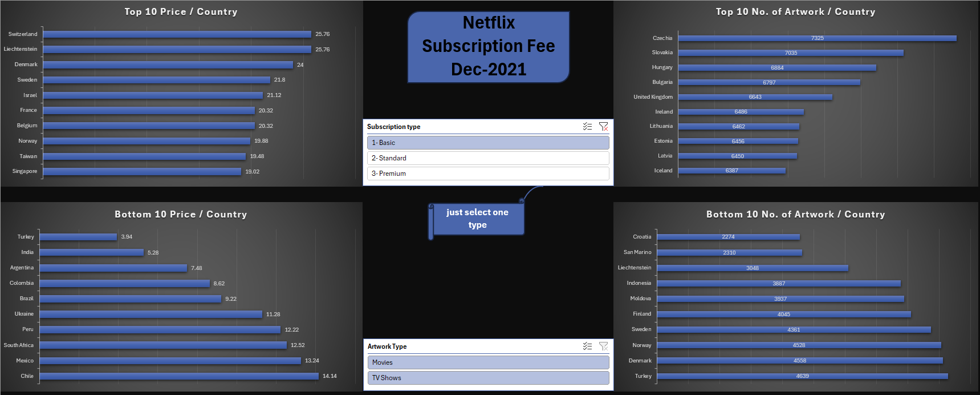Select the Bottom 10 Price / Country chart title

pyautogui.click(x=181, y=215)
